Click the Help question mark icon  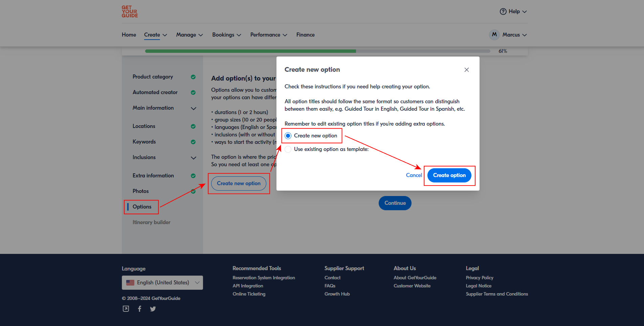click(x=503, y=12)
